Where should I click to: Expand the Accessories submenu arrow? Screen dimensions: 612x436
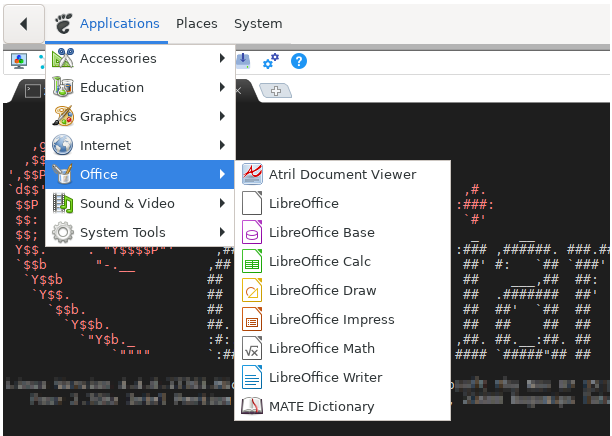click(222, 58)
